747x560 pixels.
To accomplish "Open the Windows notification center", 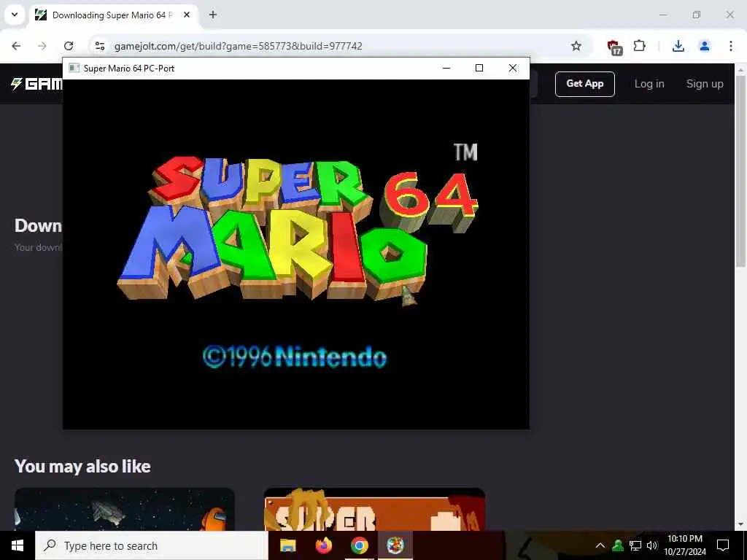I will click(723, 545).
